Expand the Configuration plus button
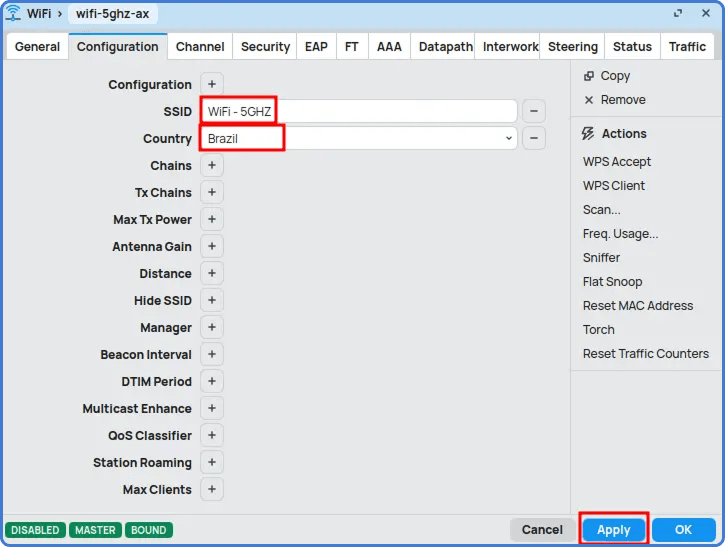This screenshot has height=547, width=725. tap(212, 84)
